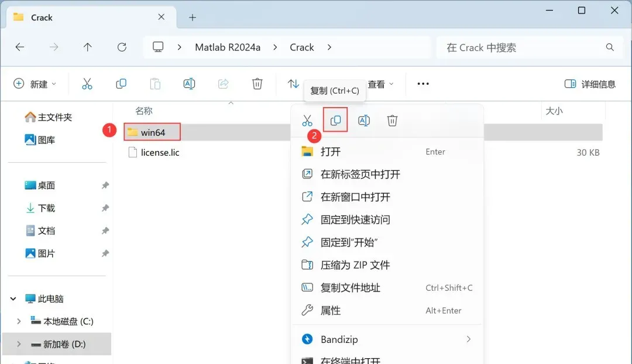Choose 固定到"开始" menu entry
Screen dimensions: 632x364
click(x=387, y=242)
